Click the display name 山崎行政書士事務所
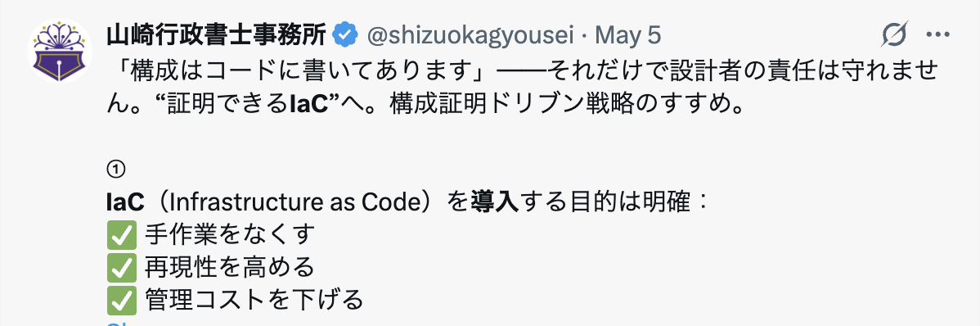 coord(216,35)
